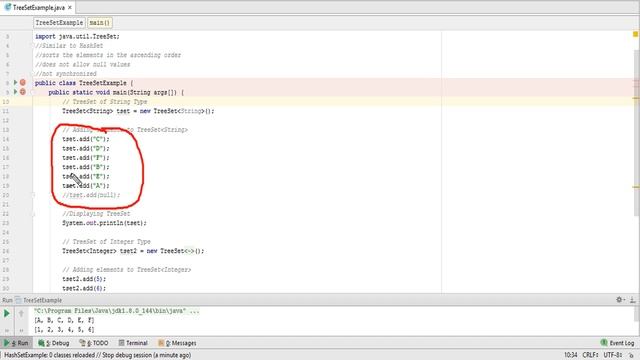This screenshot has width=640, height=360.
Task: Click the main() breadcrumb
Action: pyautogui.click(x=100, y=23)
